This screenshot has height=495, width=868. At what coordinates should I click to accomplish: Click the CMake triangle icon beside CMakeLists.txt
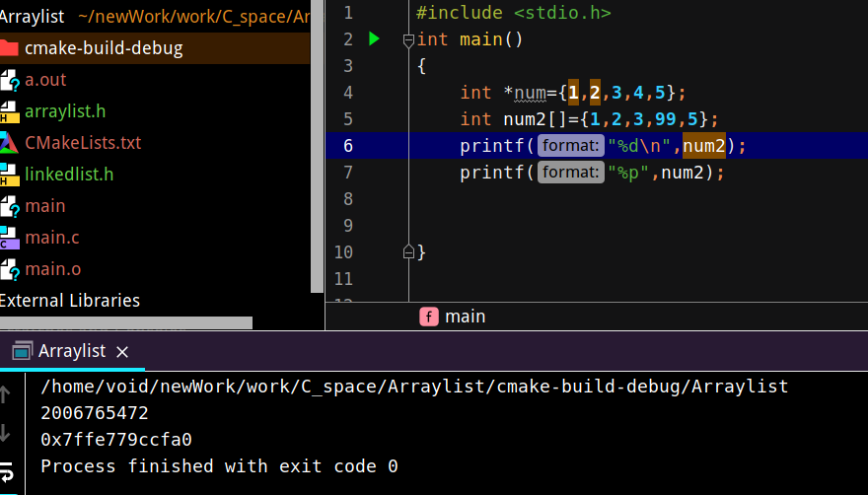[x=9, y=143]
